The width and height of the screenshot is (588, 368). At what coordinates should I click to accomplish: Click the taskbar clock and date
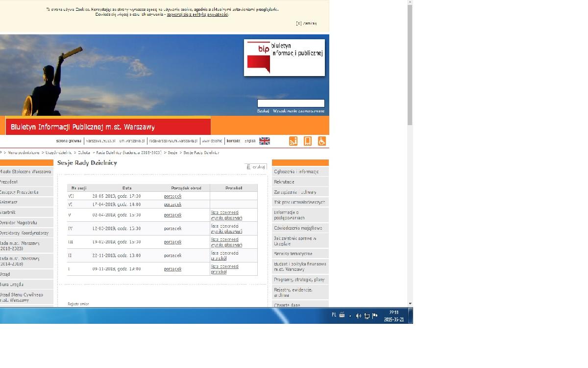394,316
